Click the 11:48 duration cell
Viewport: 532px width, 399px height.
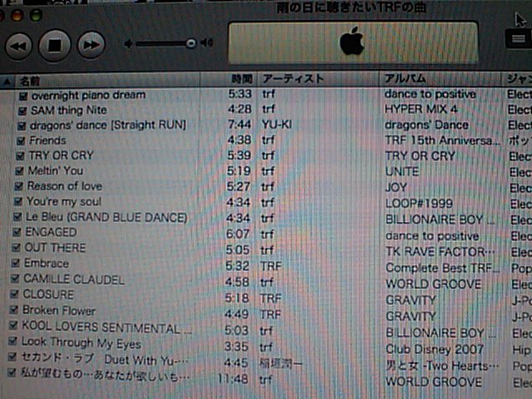click(x=233, y=379)
